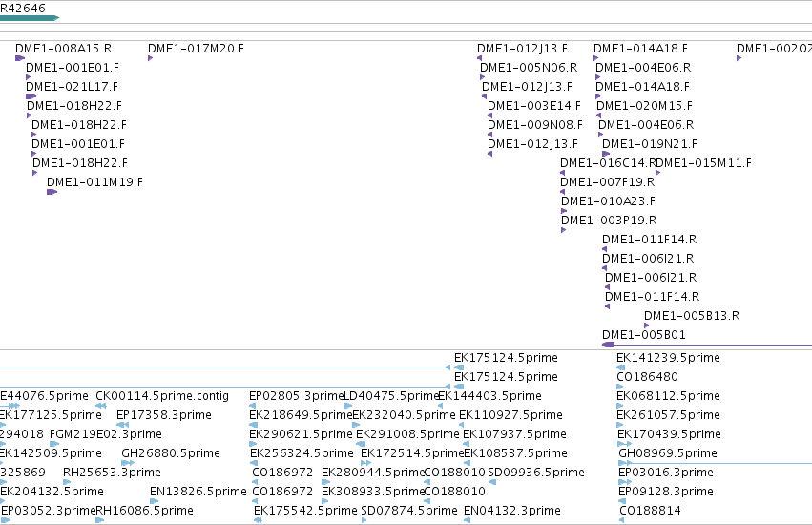Select the EK290621.5prime label

[301, 435]
